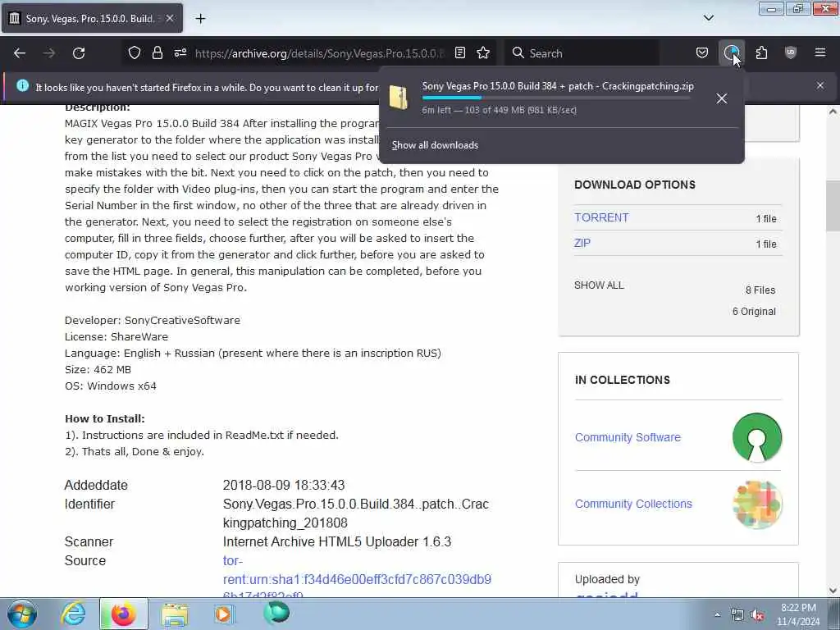Viewport: 840px width, 630px height.
Task: Go back using the browser back arrow
Action: pyautogui.click(x=20, y=53)
